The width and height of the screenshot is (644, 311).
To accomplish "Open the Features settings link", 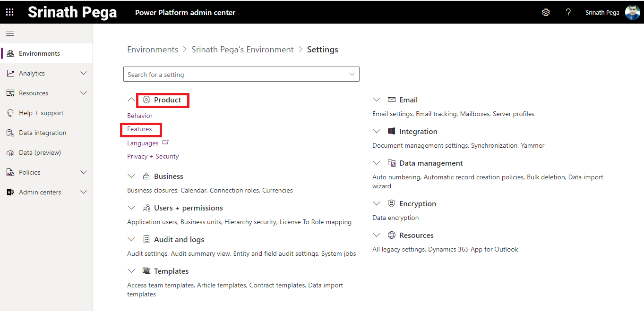I will click(x=139, y=129).
